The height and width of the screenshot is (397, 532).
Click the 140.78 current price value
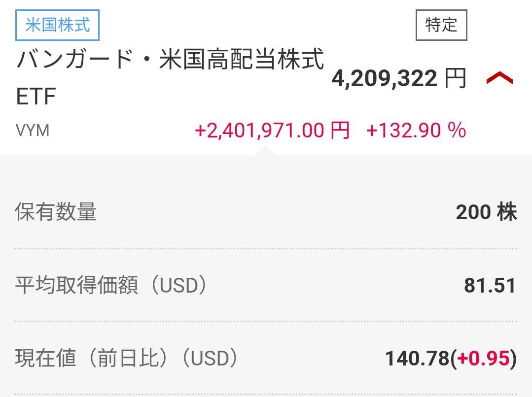coord(417,359)
